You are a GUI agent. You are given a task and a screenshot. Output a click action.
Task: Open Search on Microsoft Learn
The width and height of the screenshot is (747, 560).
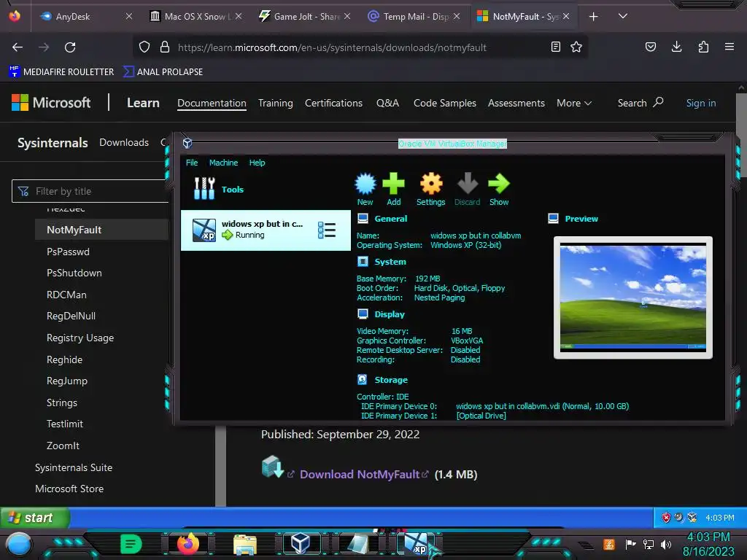pos(640,103)
